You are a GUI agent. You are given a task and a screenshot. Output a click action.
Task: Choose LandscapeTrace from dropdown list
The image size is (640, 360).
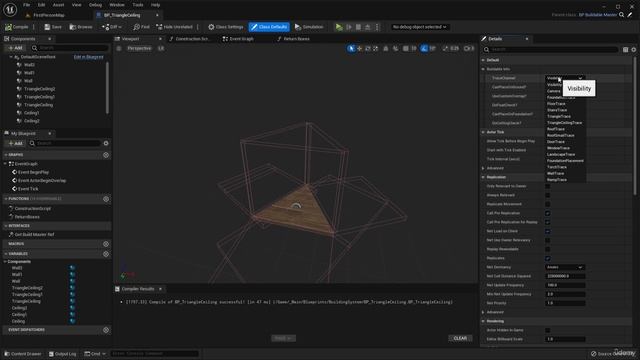[561, 154]
